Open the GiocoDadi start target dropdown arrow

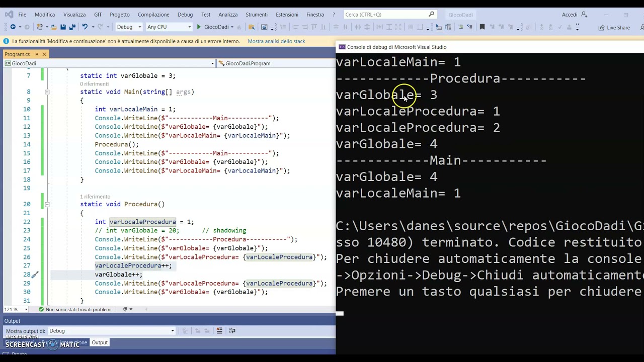pos(232,27)
